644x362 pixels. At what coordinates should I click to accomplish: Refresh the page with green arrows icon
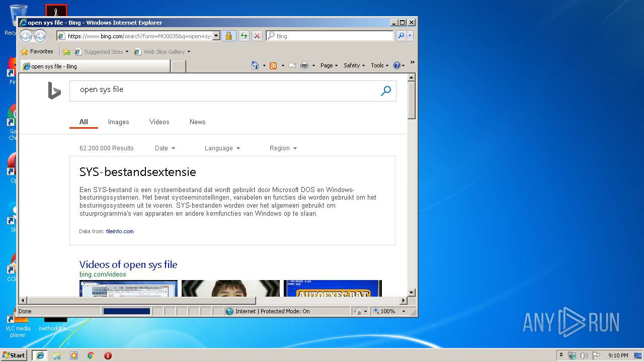[x=244, y=36]
